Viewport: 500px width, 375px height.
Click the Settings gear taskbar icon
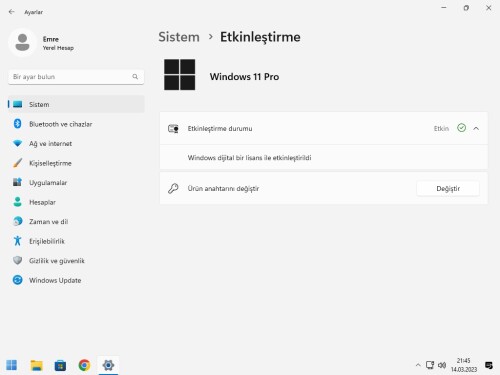tap(108, 365)
